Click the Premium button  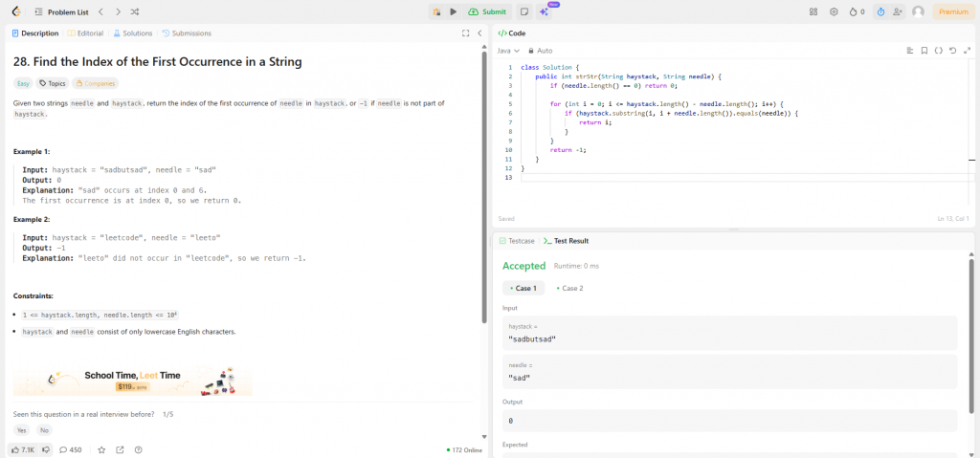coord(952,11)
